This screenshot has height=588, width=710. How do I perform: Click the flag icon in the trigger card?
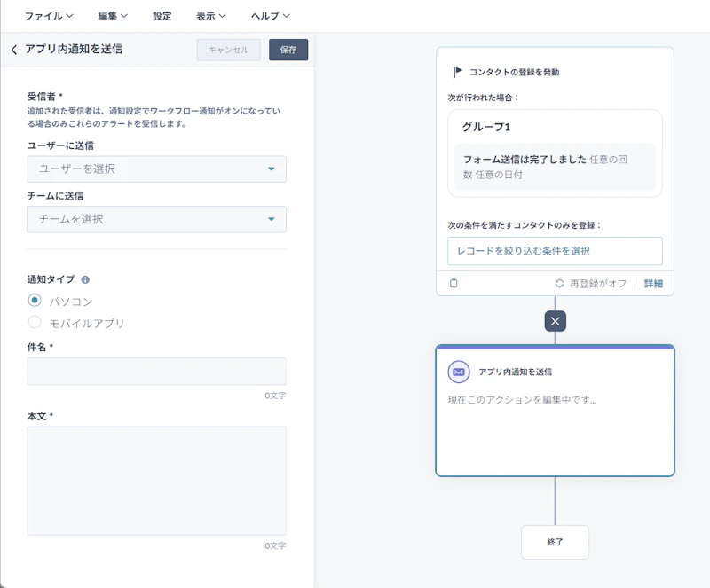(458, 72)
